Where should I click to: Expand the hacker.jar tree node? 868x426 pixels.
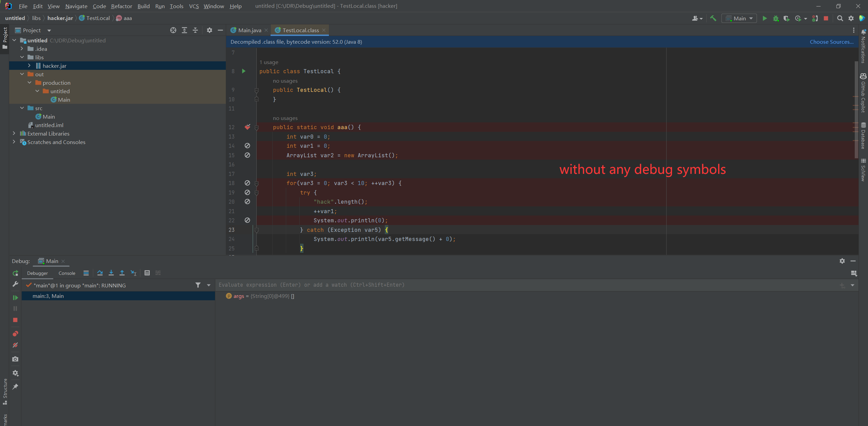click(x=29, y=66)
